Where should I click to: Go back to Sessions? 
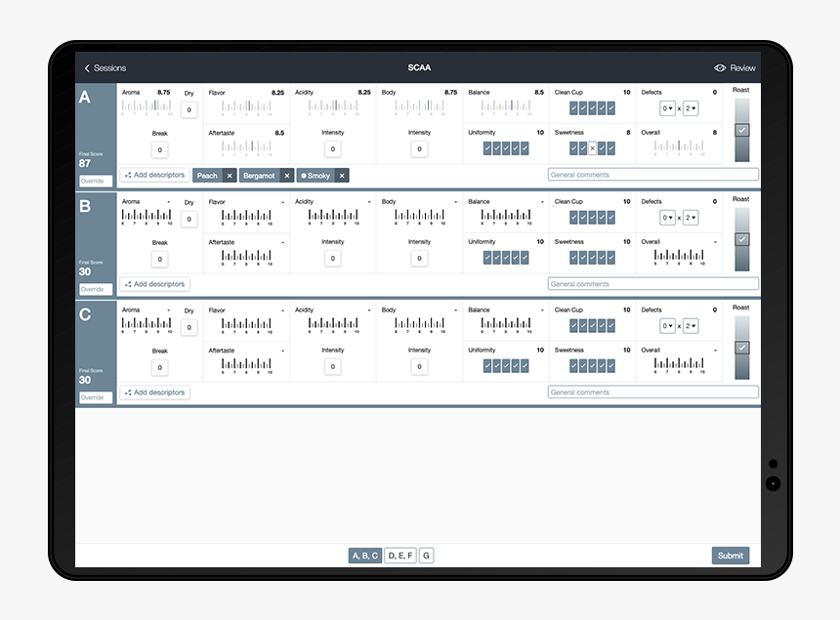click(105, 68)
